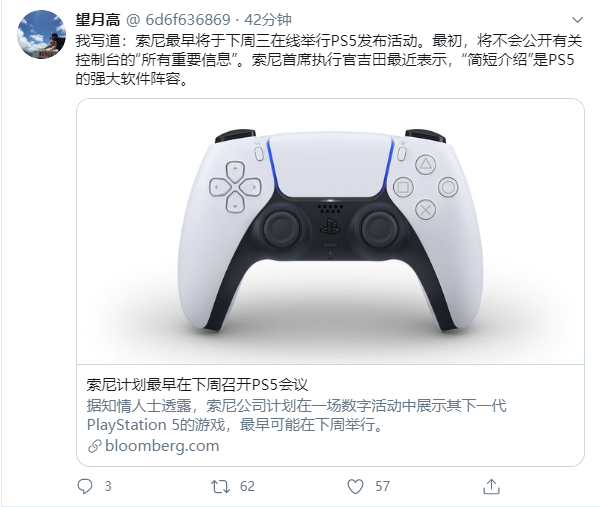
Task: Expand the tweet options chevron
Action: point(577,20)
